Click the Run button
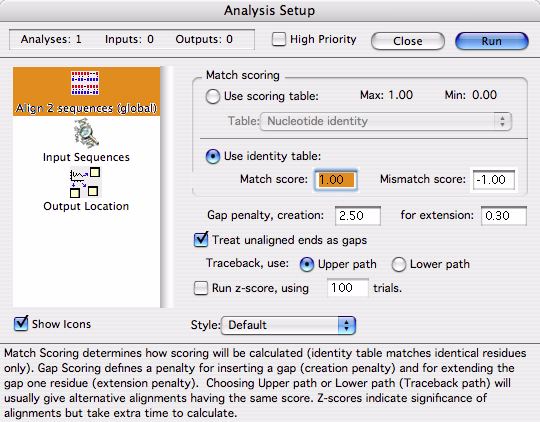Viewport: 540px width, 422px height. [x=492, y=41]
